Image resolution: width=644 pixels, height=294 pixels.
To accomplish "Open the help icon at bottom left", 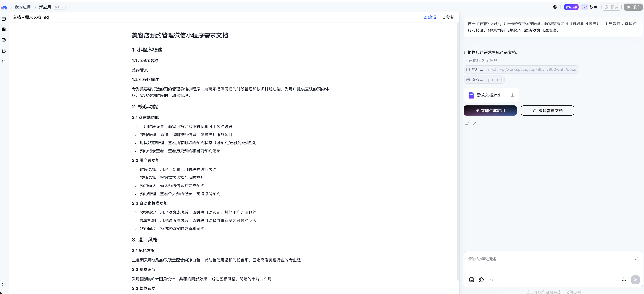I will pyautogui.click(x=4, y=285).
